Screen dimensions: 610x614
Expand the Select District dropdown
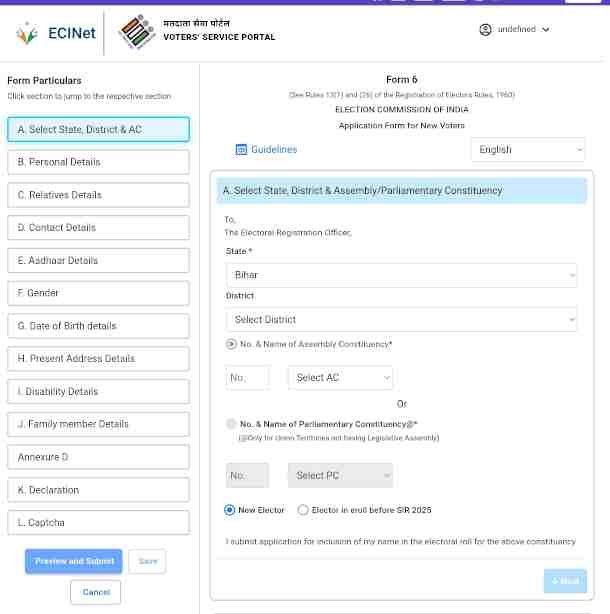click(x=401, y=320)
